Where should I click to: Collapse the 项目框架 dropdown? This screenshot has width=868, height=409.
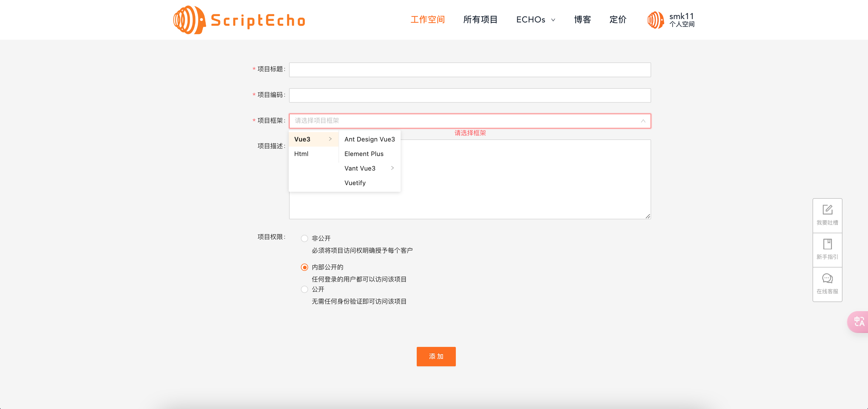[643, 121]
